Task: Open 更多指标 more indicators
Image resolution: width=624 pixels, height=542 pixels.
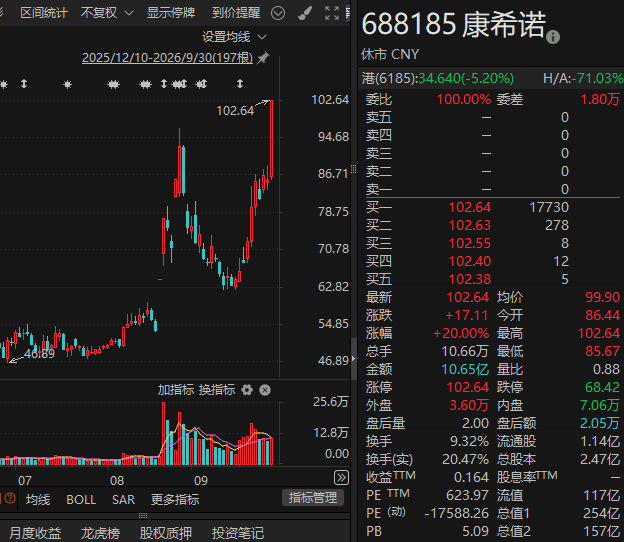Action: [175, 500]
